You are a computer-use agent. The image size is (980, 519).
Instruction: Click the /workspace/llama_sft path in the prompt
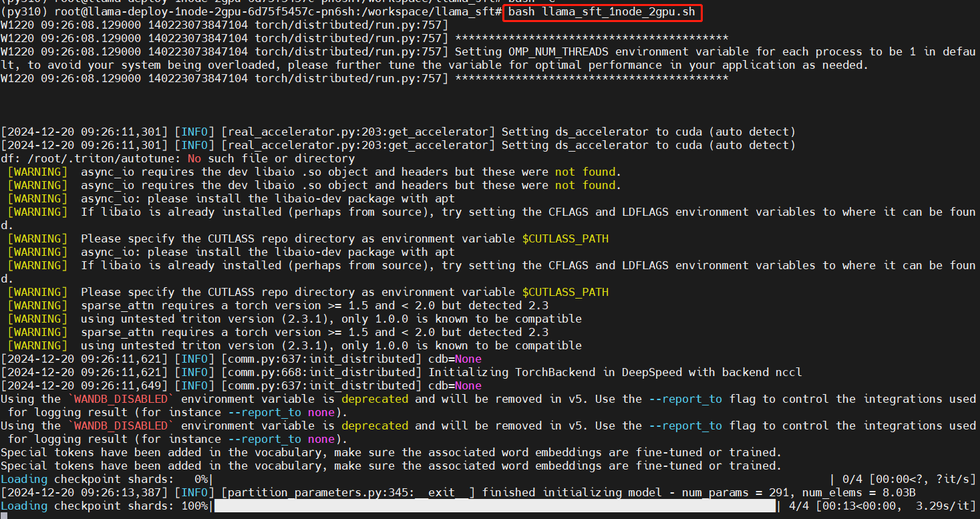tap(434, 12)
